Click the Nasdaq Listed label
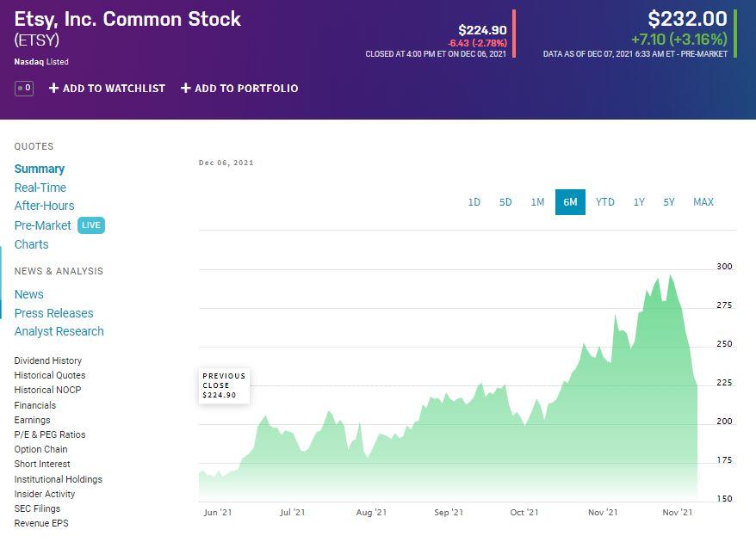Screen dimensions: 756x542 pos(41,62)
